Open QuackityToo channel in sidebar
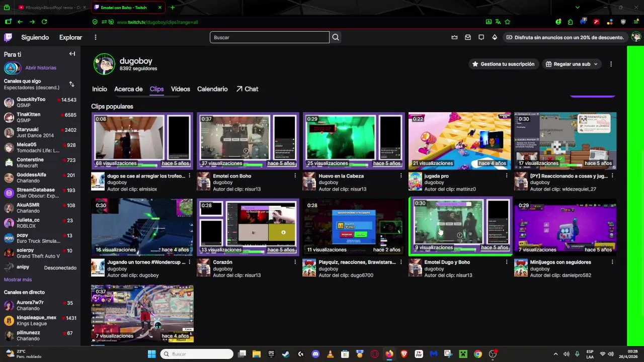The height and width of the screenshot is (362, 644). coord(40,102)
